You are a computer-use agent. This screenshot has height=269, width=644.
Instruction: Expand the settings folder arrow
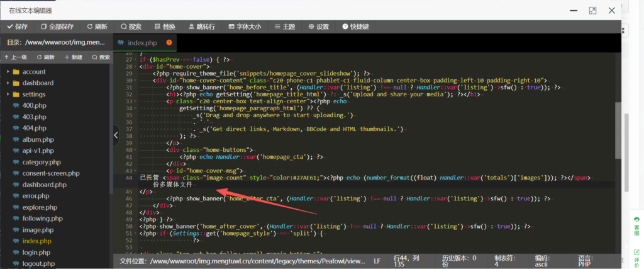pos(8,94)
